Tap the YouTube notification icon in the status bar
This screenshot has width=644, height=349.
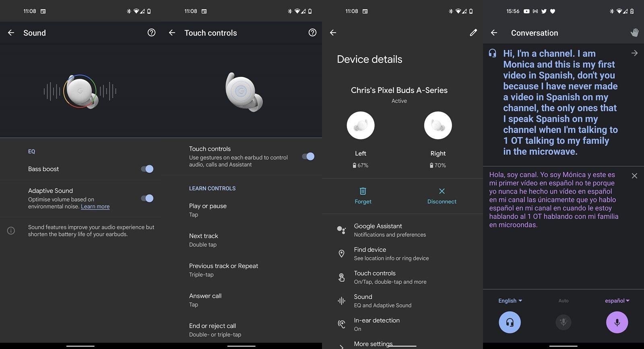click(x=526, y=11)
